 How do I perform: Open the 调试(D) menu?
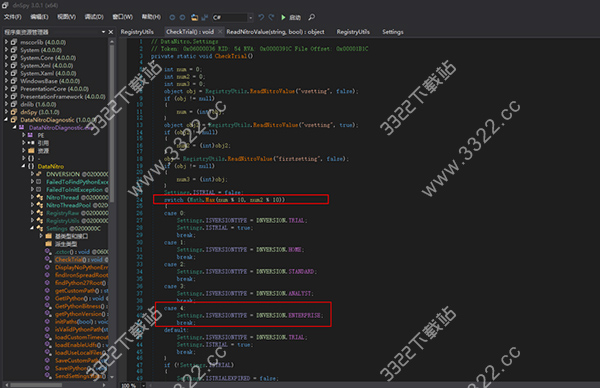coord(94,17)
